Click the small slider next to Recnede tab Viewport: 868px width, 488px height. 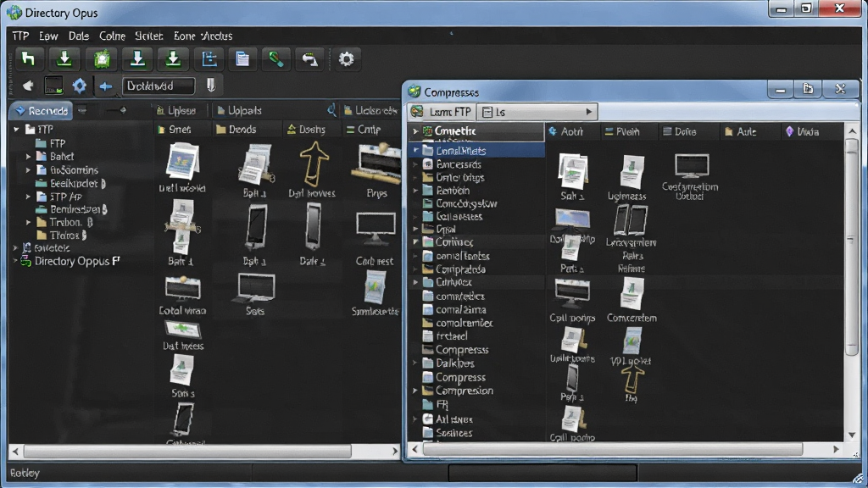116,111
